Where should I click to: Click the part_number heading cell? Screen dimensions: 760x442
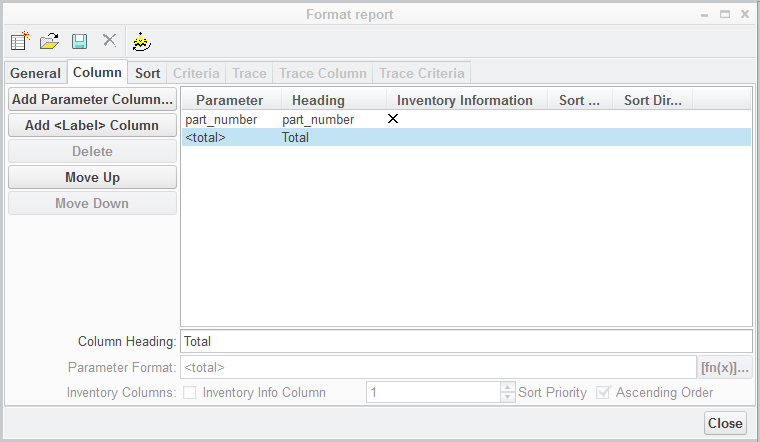(318, 119)
